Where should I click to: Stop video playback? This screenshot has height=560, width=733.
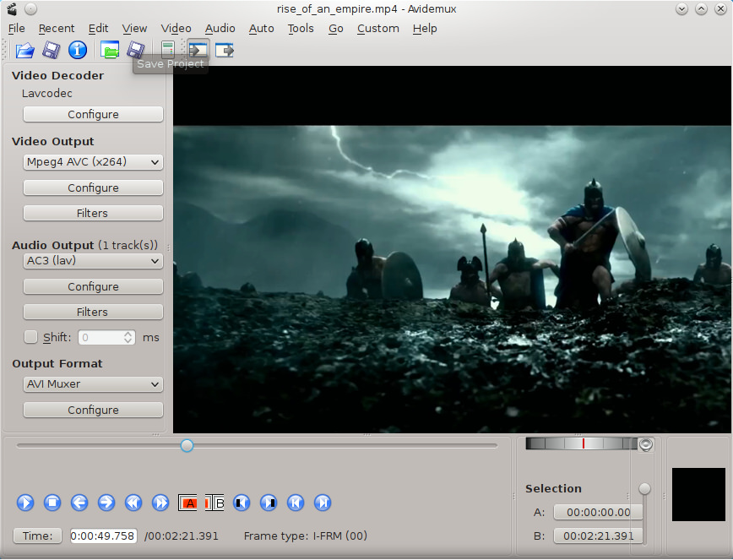pos(52,503)
